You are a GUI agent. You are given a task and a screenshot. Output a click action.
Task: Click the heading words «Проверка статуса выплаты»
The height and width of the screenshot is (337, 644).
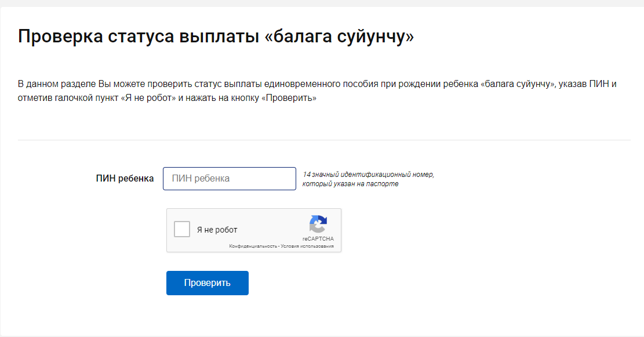point(139,37)
